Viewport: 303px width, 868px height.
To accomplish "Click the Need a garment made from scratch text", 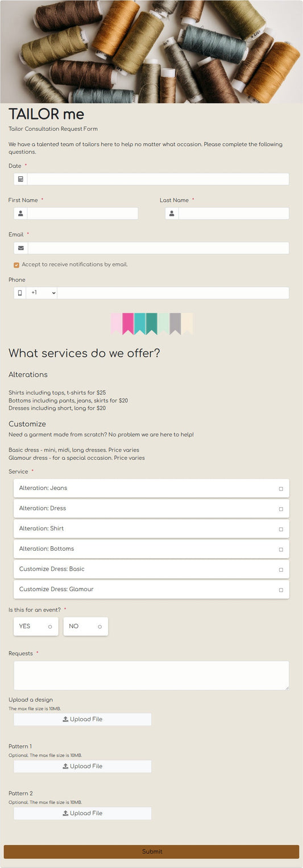I will click(x=101, y=435).
